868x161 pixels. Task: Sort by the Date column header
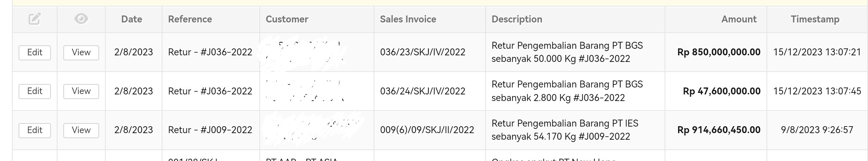[x=132, y=19]
